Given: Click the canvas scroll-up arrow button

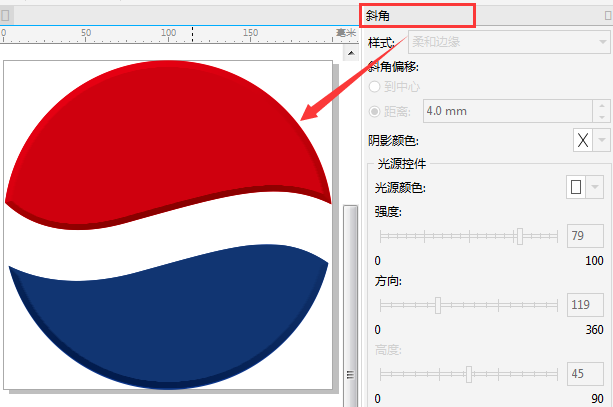Looking at the screenshot, I should point(351,53).
